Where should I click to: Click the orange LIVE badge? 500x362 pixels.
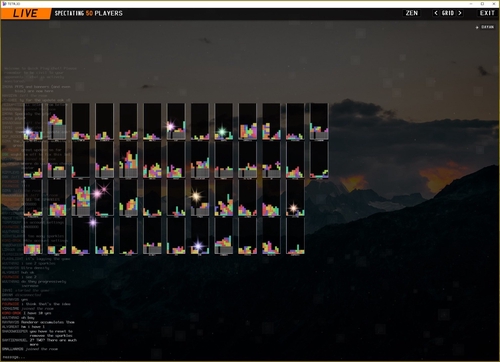(x=26, y=13)
